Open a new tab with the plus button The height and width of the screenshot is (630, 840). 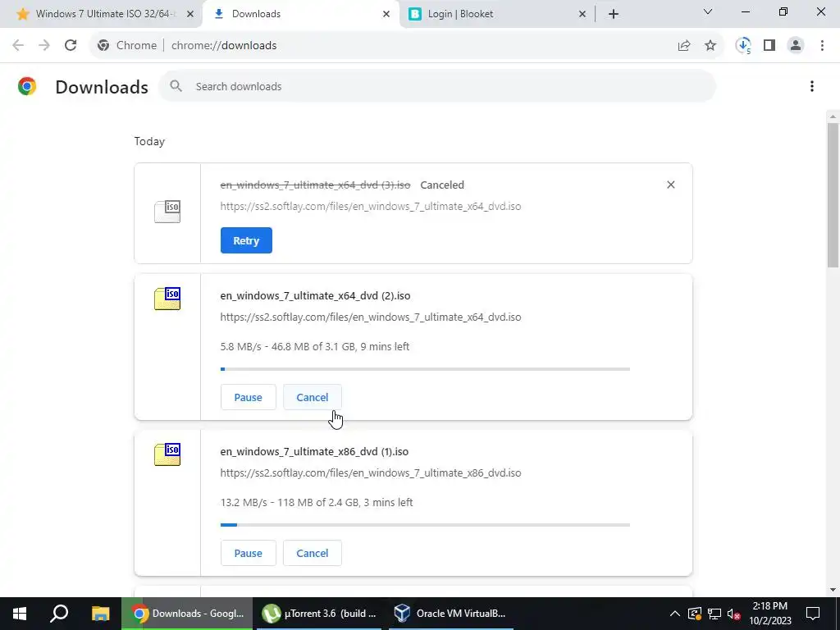coord(614,15)
